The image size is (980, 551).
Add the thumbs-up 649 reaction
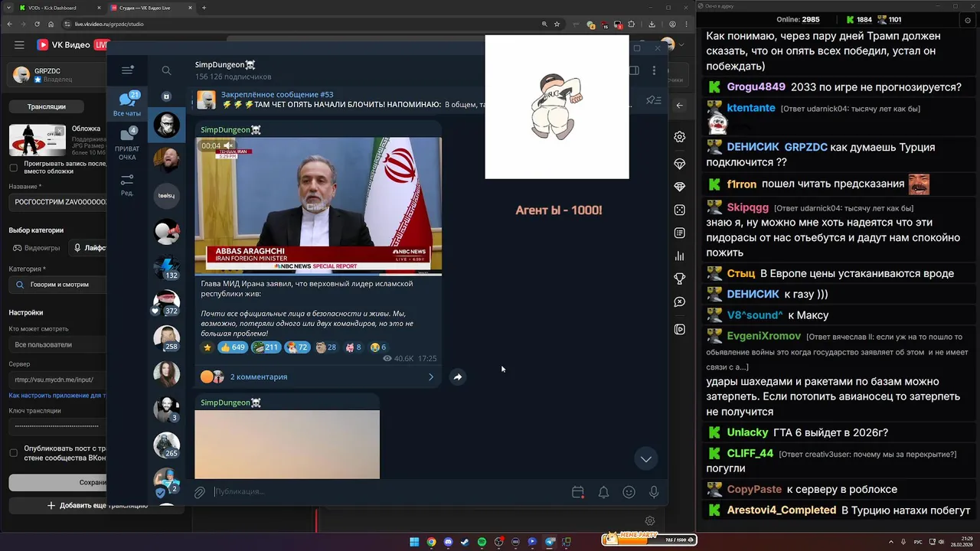pyautogui.click(x=233, y=347)
